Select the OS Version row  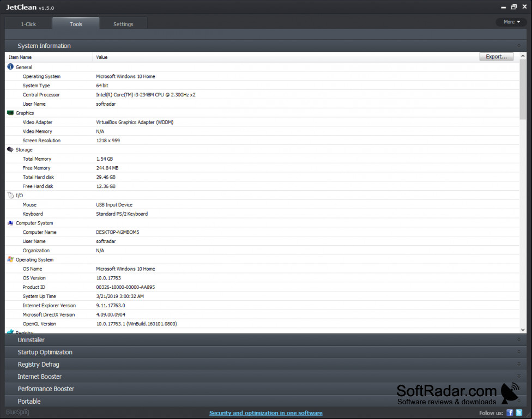coord(262,278)
